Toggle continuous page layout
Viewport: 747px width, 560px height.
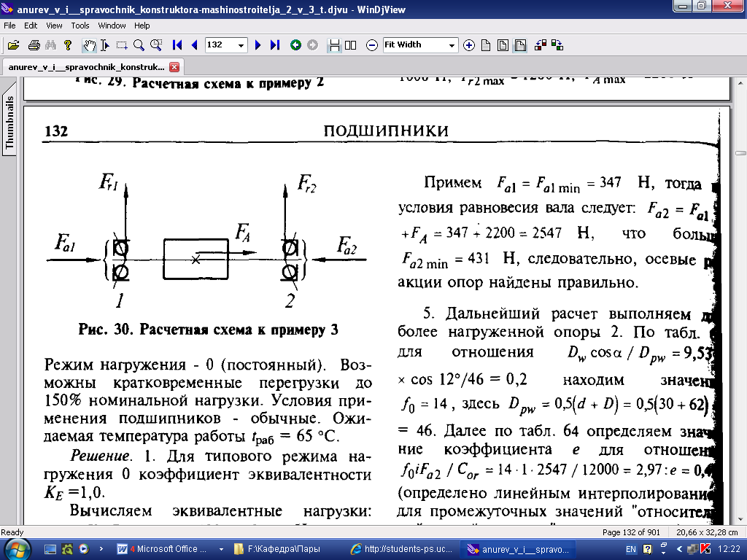(334, 45)
